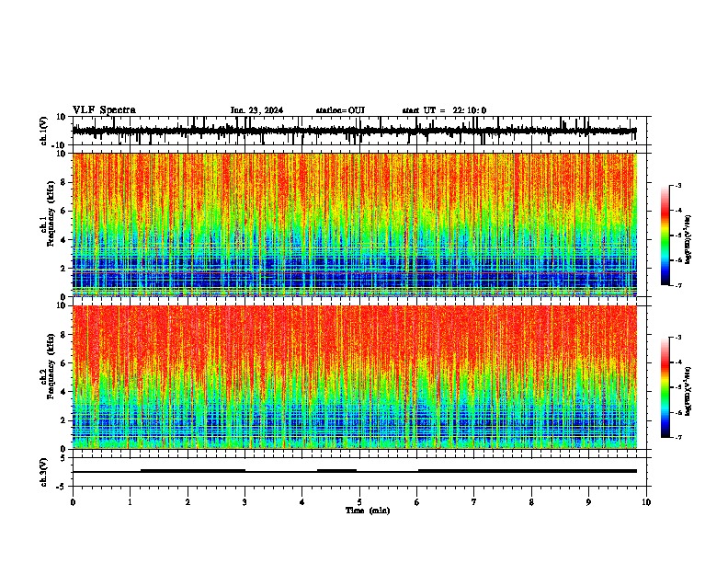Click the time axis tick label "9"
This screenshot has width=728, height=563.
588,502
